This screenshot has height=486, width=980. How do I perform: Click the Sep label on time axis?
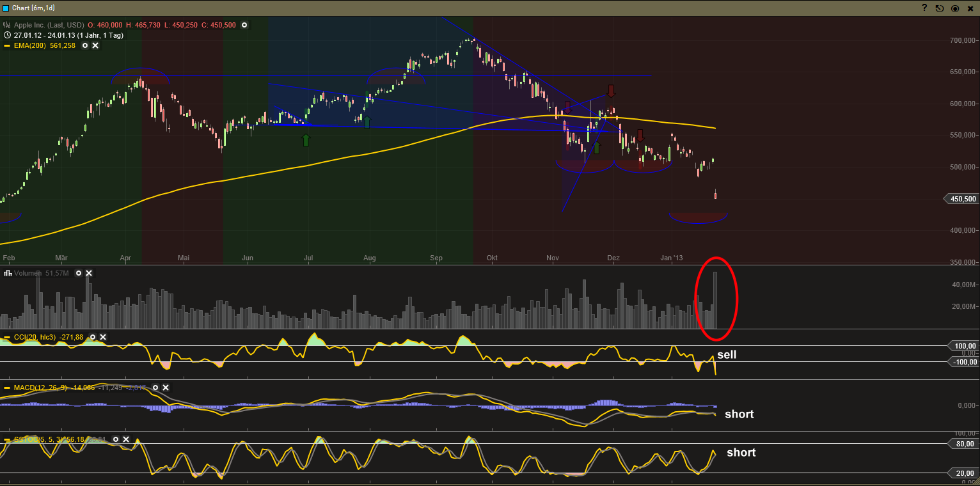[x=436, y=258]
